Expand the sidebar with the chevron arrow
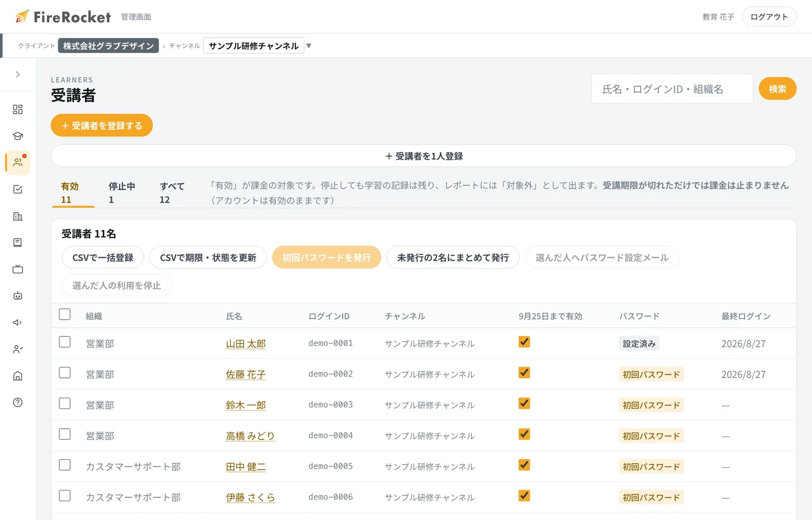812x520 pixels. tap(18, 75)
